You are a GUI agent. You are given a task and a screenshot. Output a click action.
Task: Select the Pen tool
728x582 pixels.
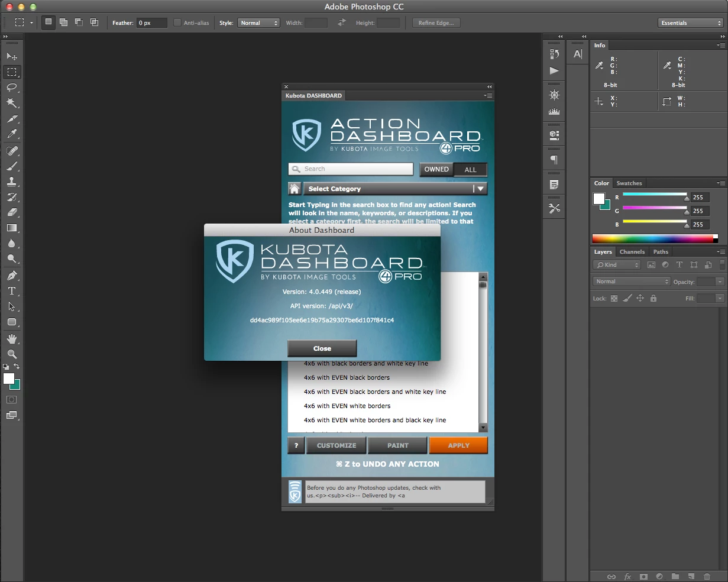point(12,276)
